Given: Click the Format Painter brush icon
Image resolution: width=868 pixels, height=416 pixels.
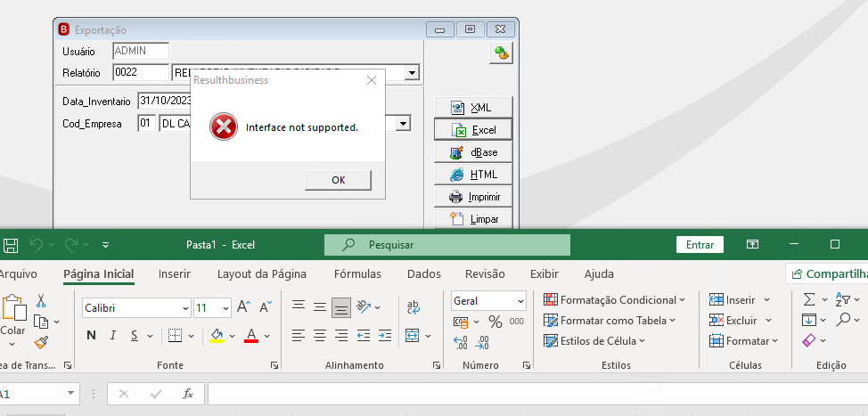Looking at the screenshot, I should tap(41, 342).
